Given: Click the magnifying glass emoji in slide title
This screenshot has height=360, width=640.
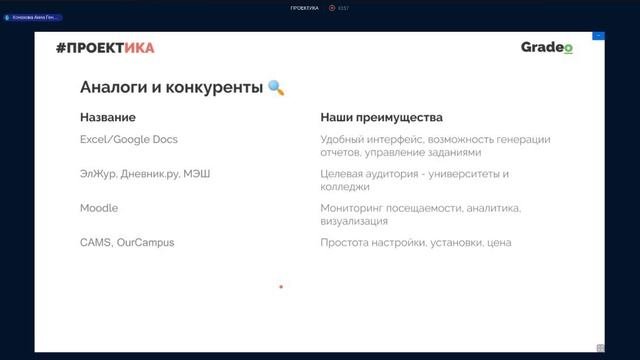Looking at the screenshot, I should [x=276, y=88].
